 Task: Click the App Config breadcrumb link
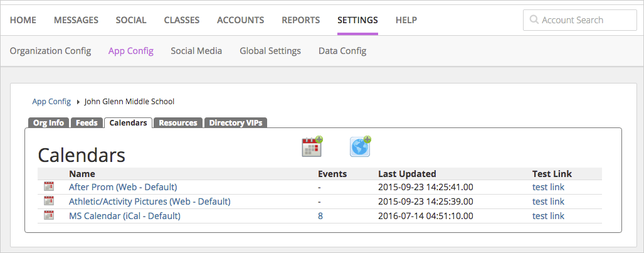(x=51, y=101)
